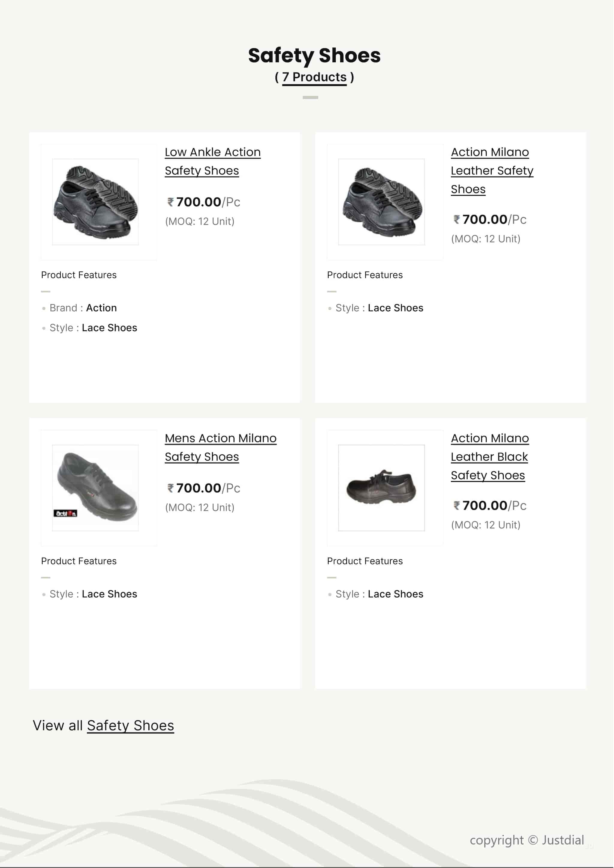Click the Brand : Action feature

[83, 308]
